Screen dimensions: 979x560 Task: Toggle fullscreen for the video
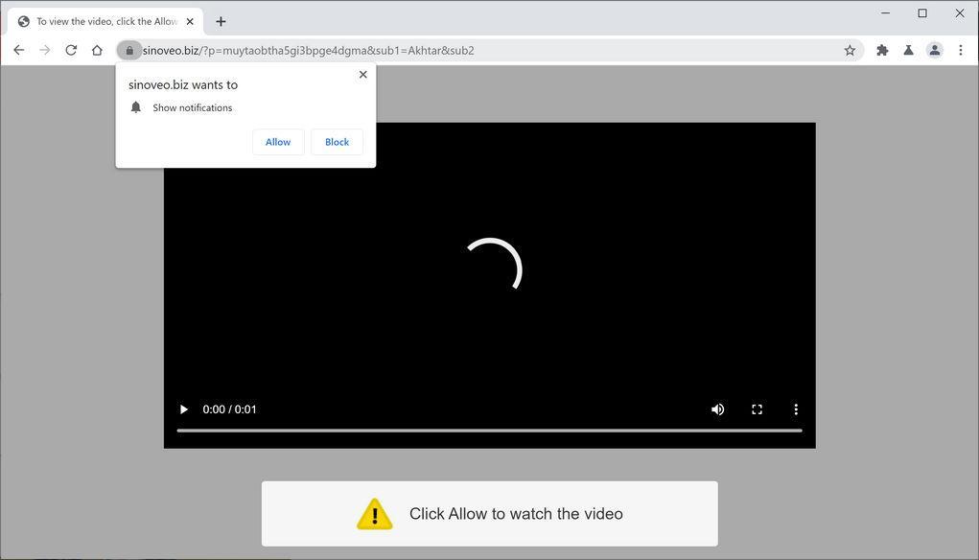(757, 409)
